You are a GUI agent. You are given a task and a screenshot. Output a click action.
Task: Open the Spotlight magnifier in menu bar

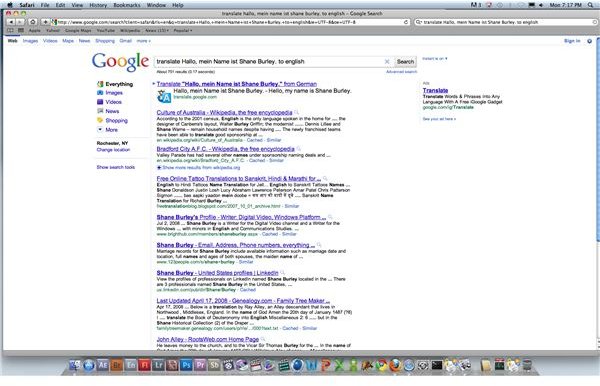[x=591, y=5]
